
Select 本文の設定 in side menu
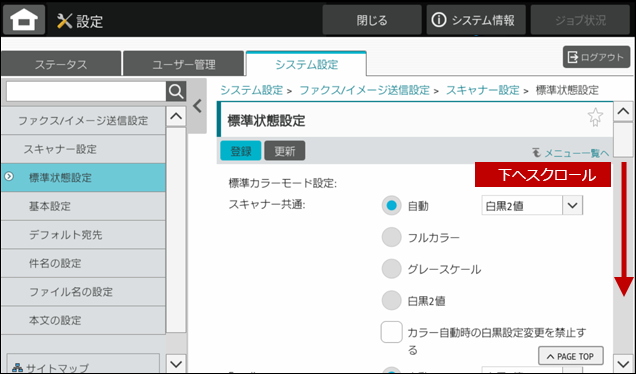coord(83,320)
